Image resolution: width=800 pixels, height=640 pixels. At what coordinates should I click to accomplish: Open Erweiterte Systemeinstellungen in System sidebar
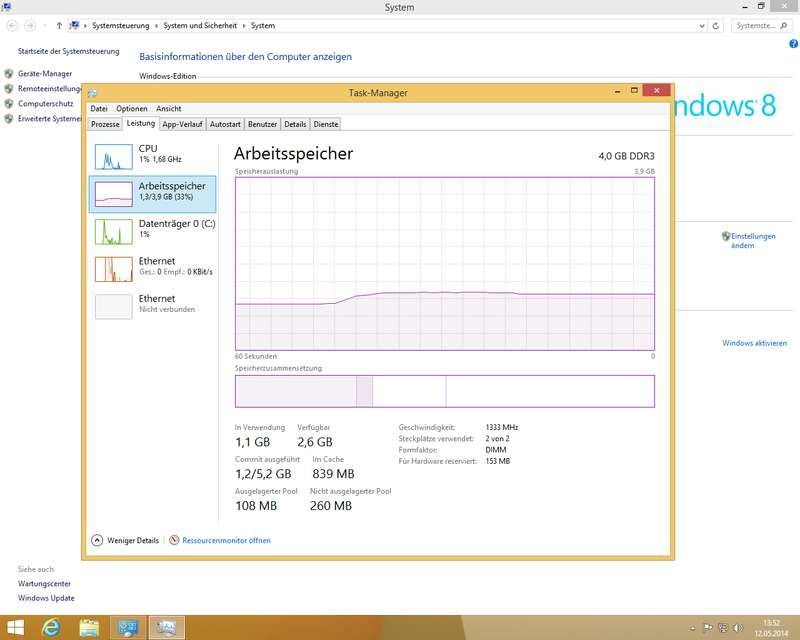coord(49,118)
